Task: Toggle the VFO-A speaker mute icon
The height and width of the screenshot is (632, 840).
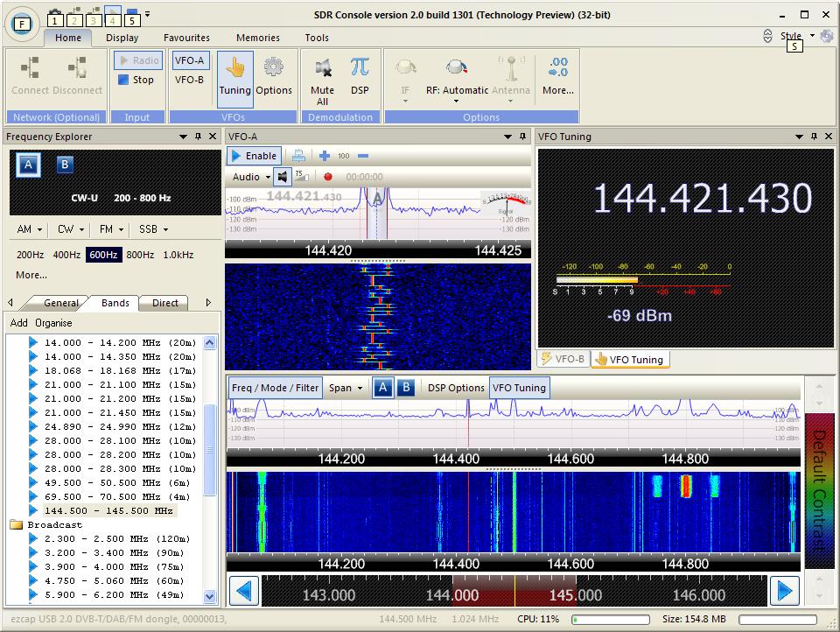Action: [x=283, y=176]
